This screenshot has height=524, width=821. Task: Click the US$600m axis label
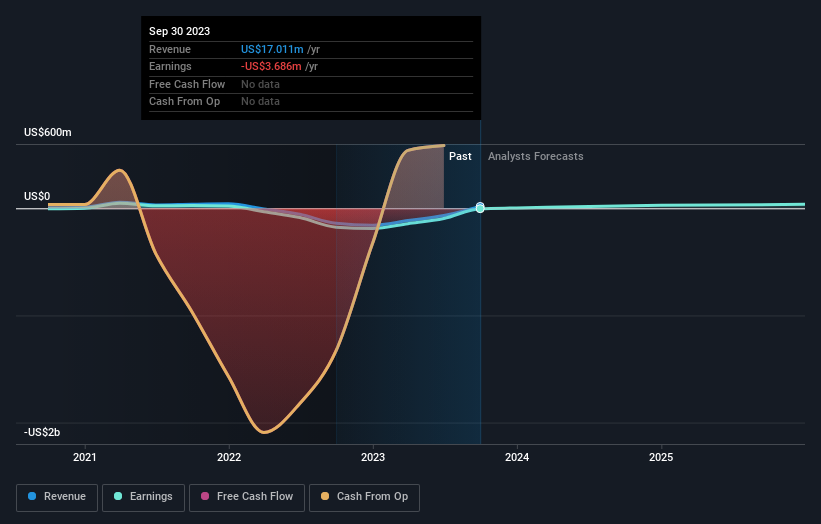point(48,132)
